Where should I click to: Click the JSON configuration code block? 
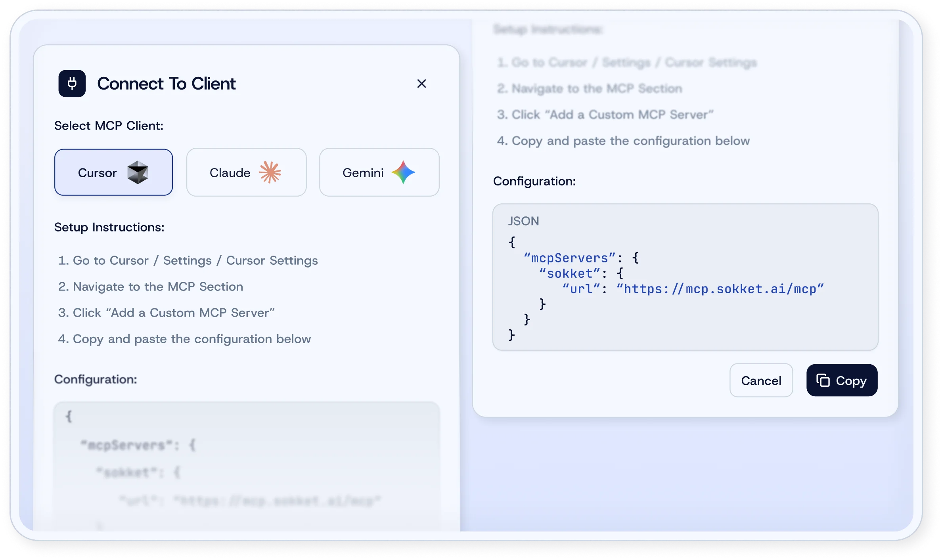pyautogui.click(x=685, y=277)
